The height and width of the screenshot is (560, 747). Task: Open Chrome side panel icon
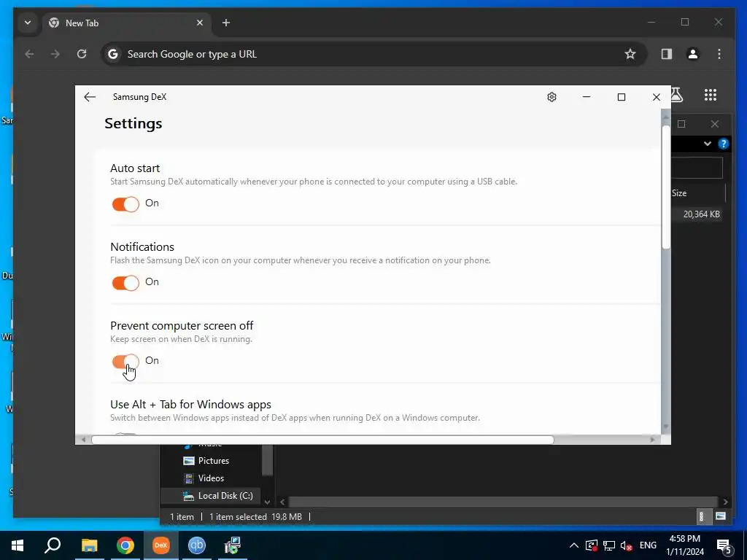667,54
